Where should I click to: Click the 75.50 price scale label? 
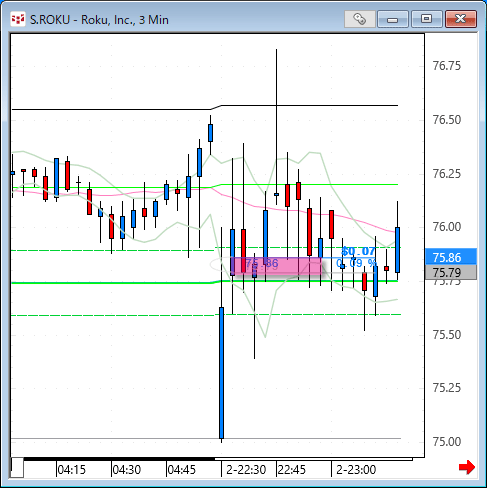tap(447, 335)
